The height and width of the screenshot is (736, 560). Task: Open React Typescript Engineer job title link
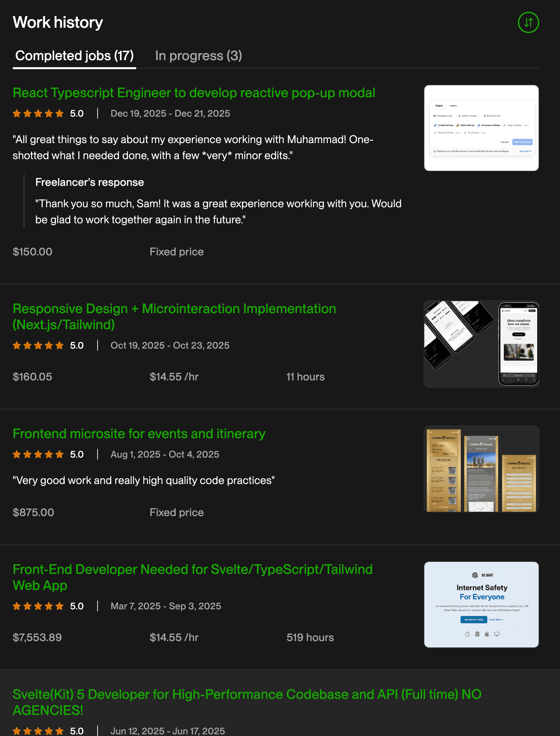(x=194, y=93)
